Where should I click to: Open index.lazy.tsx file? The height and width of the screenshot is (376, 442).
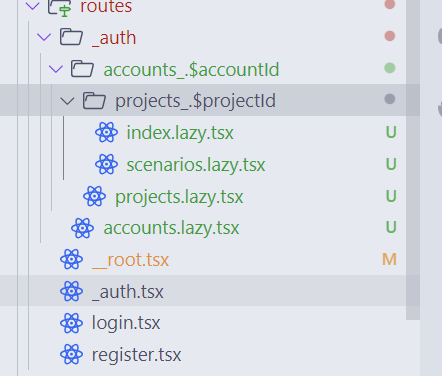click(180, 133)
